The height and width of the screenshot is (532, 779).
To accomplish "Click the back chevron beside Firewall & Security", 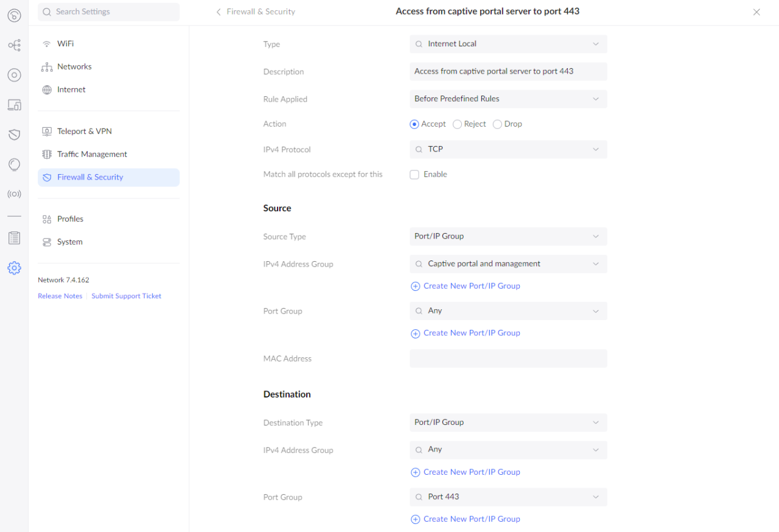I will (x=219, y=12).
